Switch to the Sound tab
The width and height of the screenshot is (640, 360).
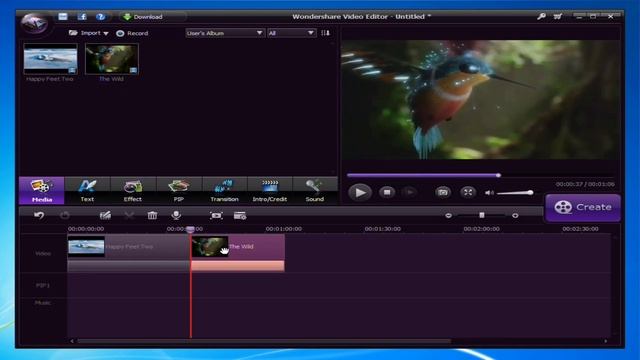315,190
